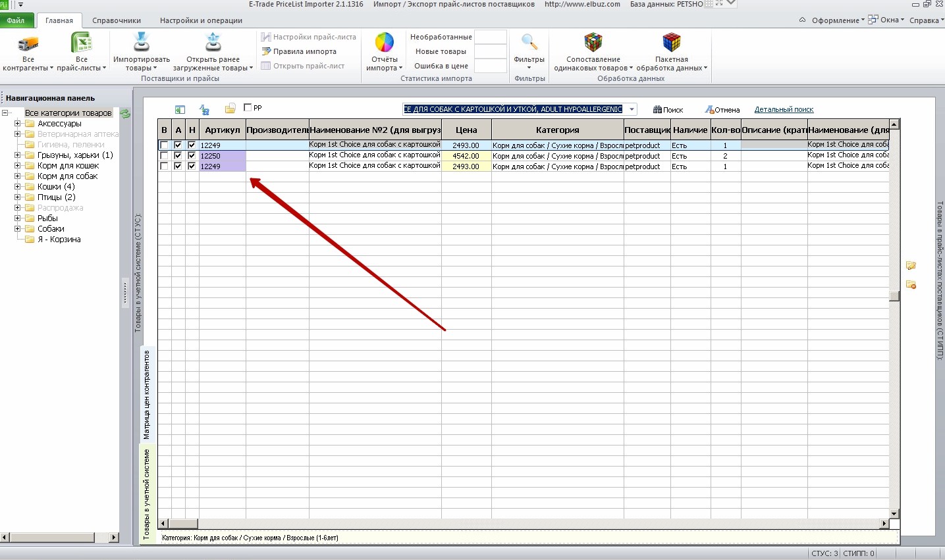Open the Файл menu
Screen dimensions: 945x560
(x=16, y=20)
